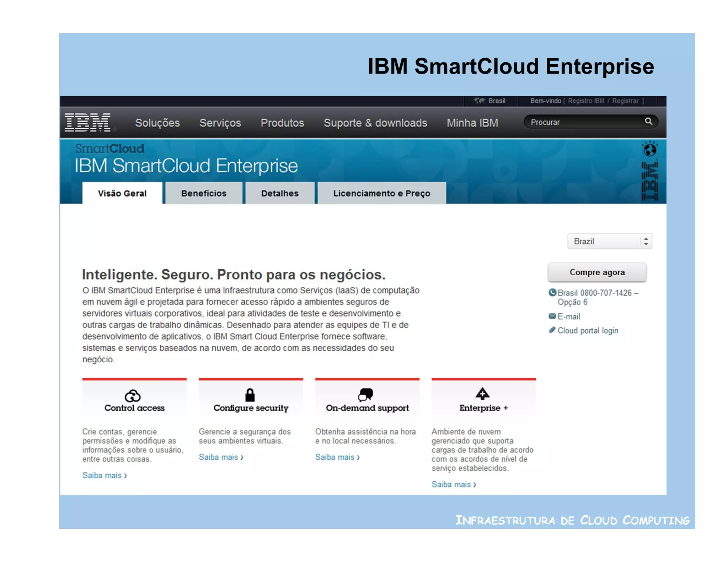
Task: Open the Licenciamento e Preço tab
Action: tap(382, 193)
